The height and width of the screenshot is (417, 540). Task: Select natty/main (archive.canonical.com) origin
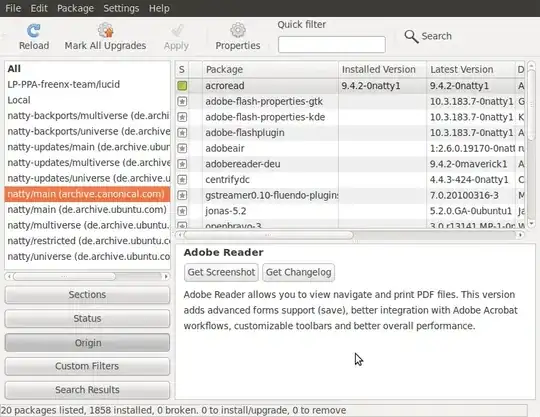[87, 194]
